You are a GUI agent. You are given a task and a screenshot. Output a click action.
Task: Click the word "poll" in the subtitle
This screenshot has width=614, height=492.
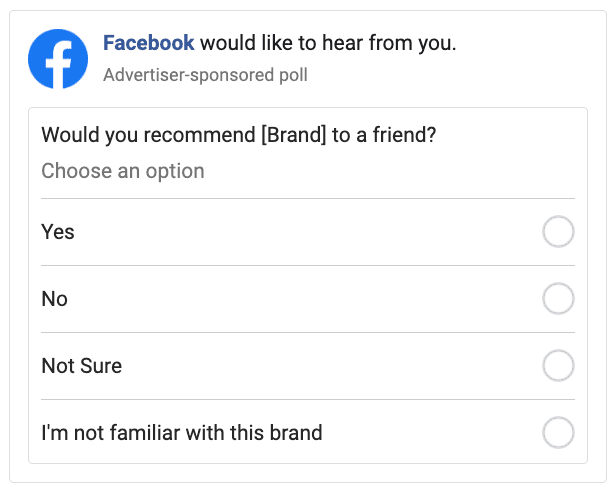293,75
